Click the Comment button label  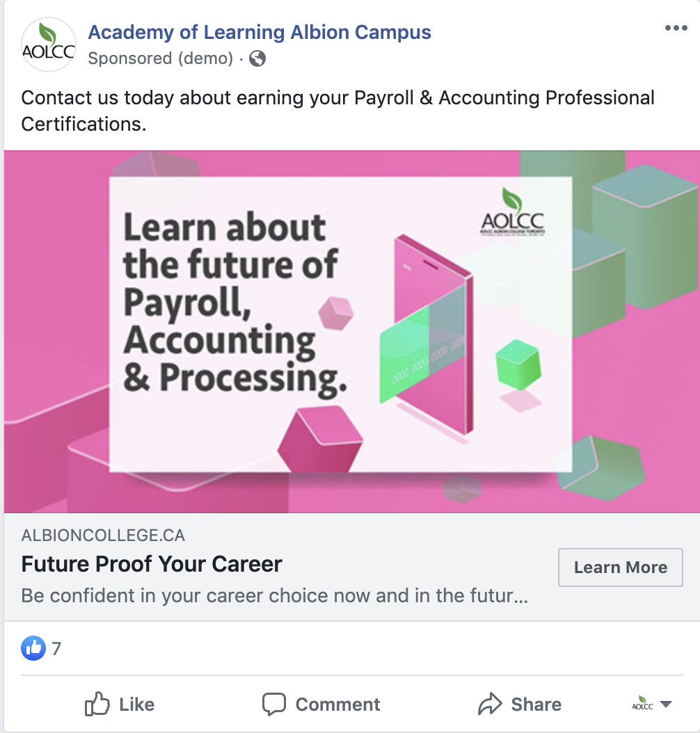[337, 704]
